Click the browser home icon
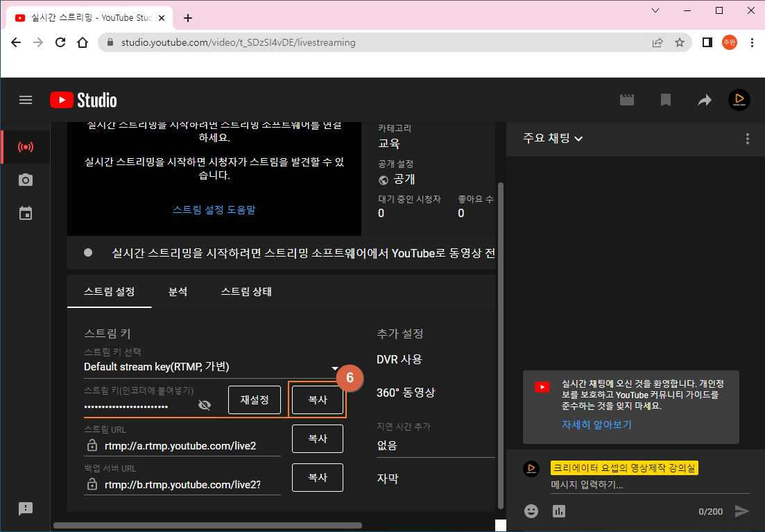 (x=83, y=42)
